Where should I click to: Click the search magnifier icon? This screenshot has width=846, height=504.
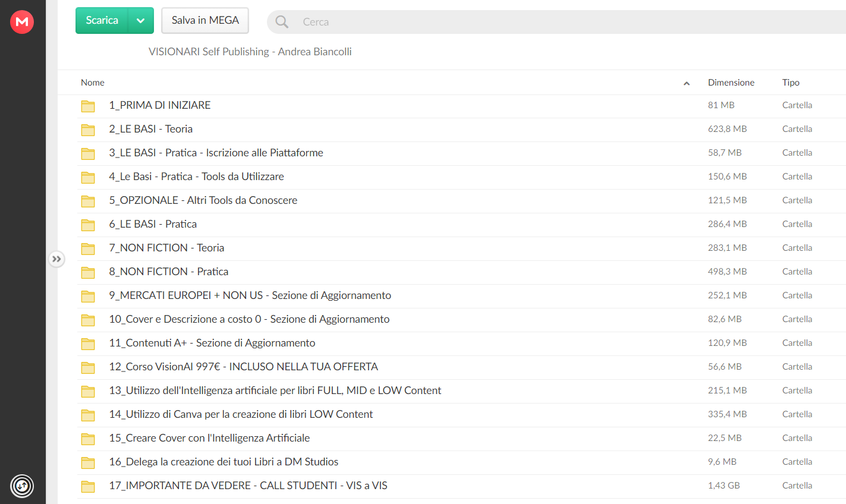(282, 22)
